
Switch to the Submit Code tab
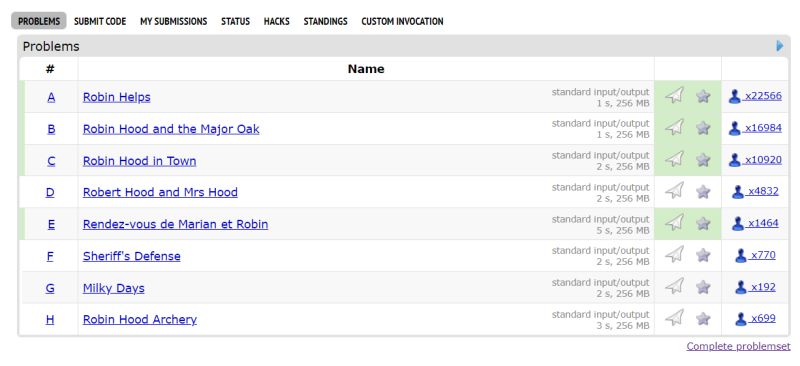click(100, 21)
